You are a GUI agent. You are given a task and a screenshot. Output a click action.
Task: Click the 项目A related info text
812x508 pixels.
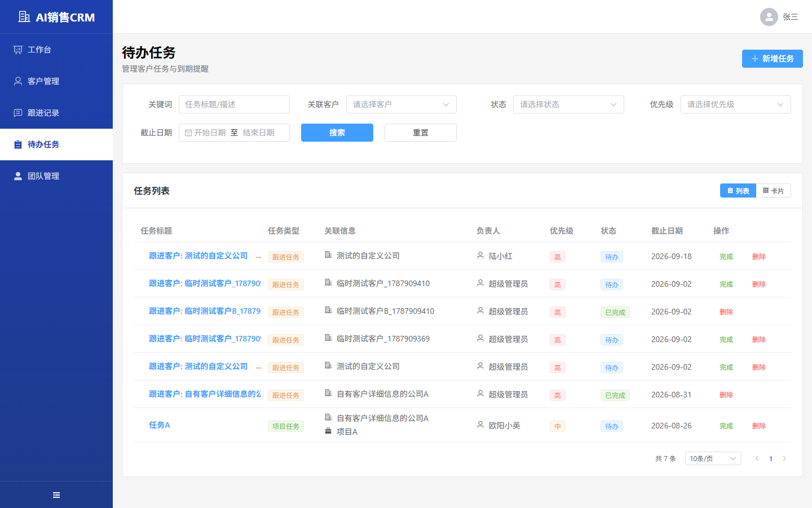click(x=347, y=432)
